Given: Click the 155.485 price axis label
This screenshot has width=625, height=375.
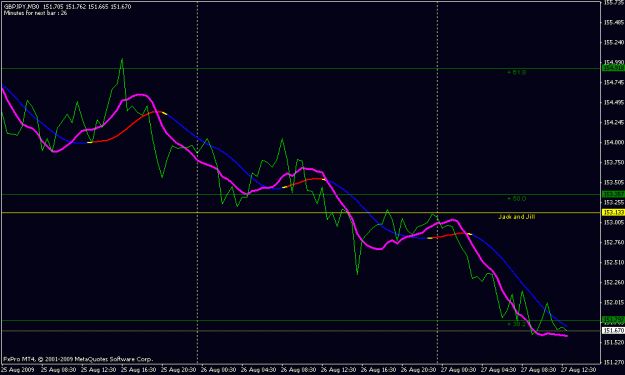Looking at the screenshot, I should tap(614, 22).
